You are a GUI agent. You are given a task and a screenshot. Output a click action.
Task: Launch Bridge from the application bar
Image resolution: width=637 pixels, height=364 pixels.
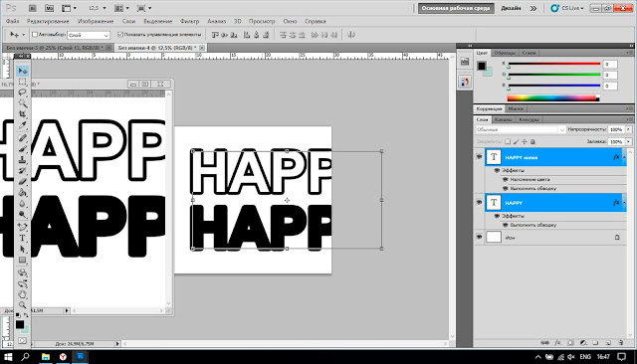point(33,8)
